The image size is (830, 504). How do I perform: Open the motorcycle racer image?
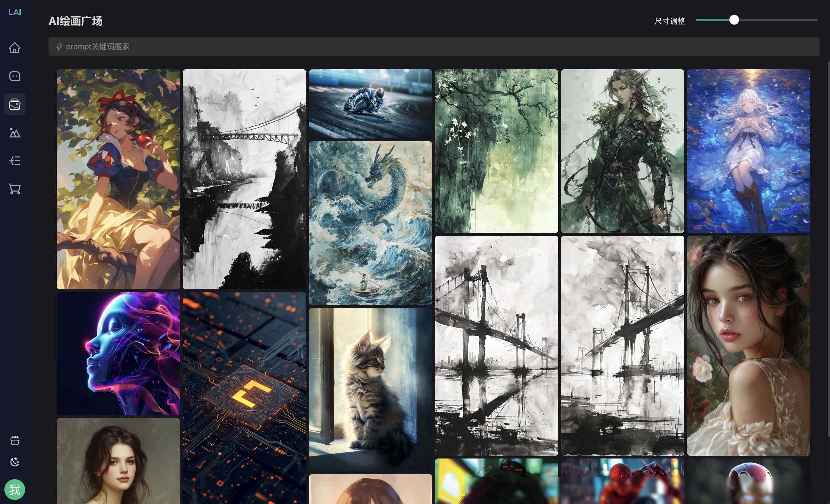(371, 104)
